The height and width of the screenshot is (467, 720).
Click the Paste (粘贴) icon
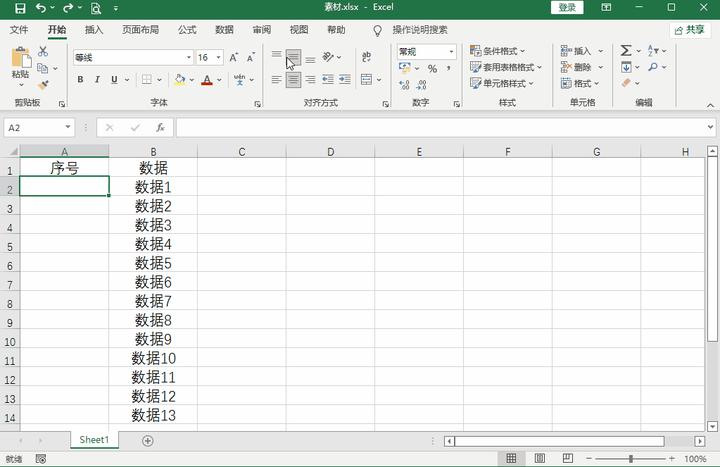point(21,58)
